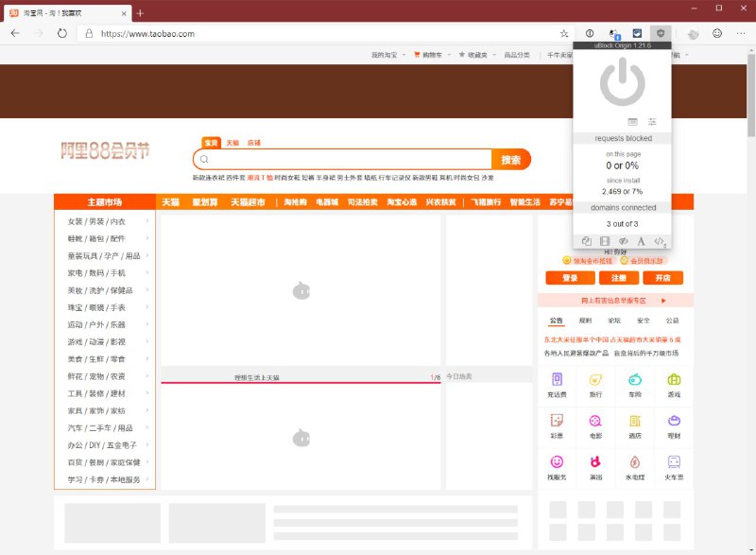Open the uBlock logger icon
The width and height of the screenshot is (756, 555).
click(632, 122)
